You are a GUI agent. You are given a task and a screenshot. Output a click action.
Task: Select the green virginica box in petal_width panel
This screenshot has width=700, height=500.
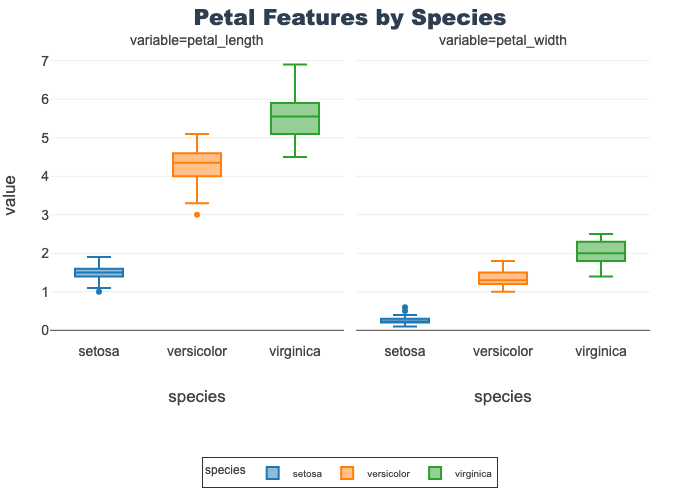tap(601, 251)
